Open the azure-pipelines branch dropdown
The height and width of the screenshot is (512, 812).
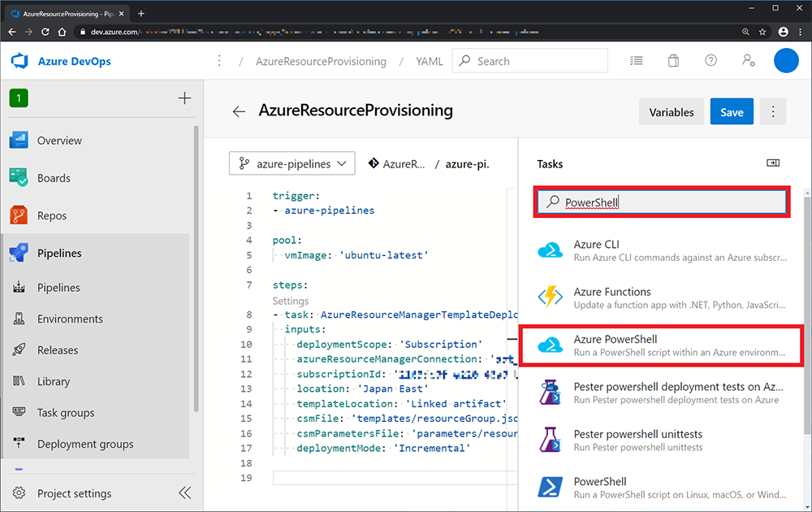coord(292,163)
